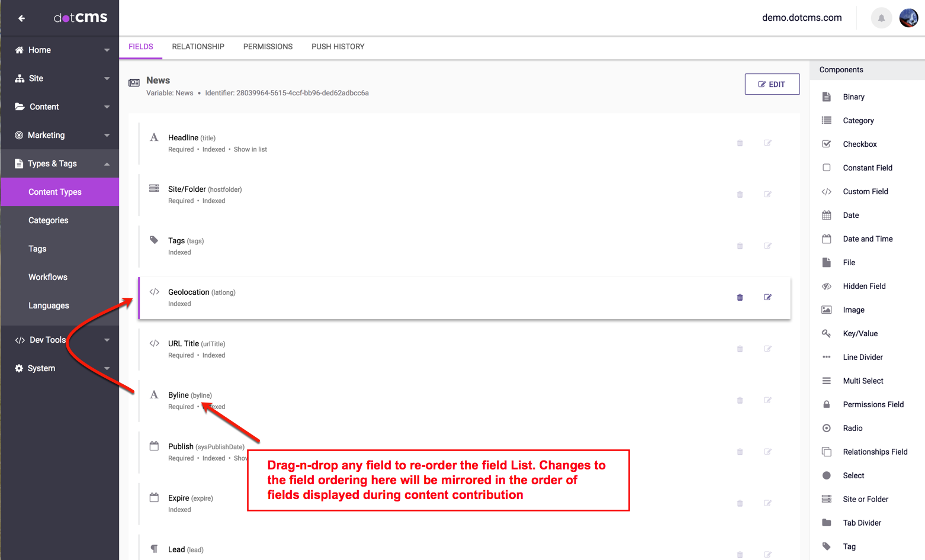Image resolution: width=925 pixels, height=560 pixels.
Task: Click edit icon on Tags row
Action: pos(767,246)
